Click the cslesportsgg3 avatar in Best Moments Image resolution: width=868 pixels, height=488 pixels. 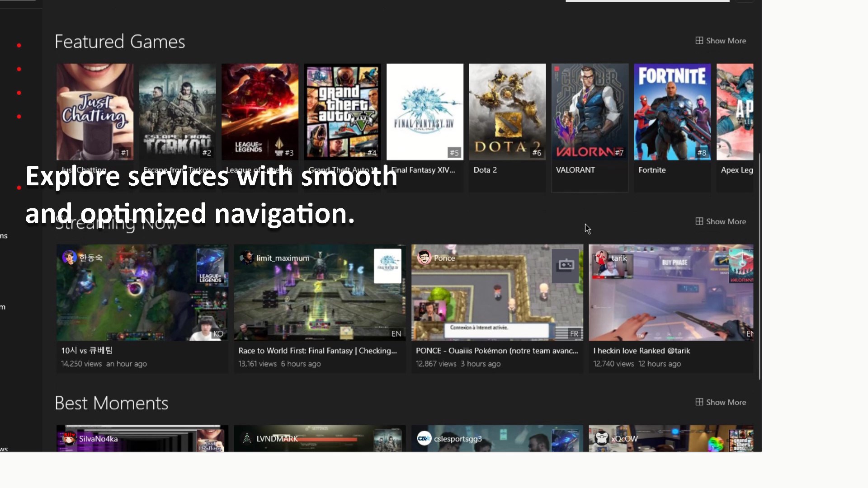[424, 438]
